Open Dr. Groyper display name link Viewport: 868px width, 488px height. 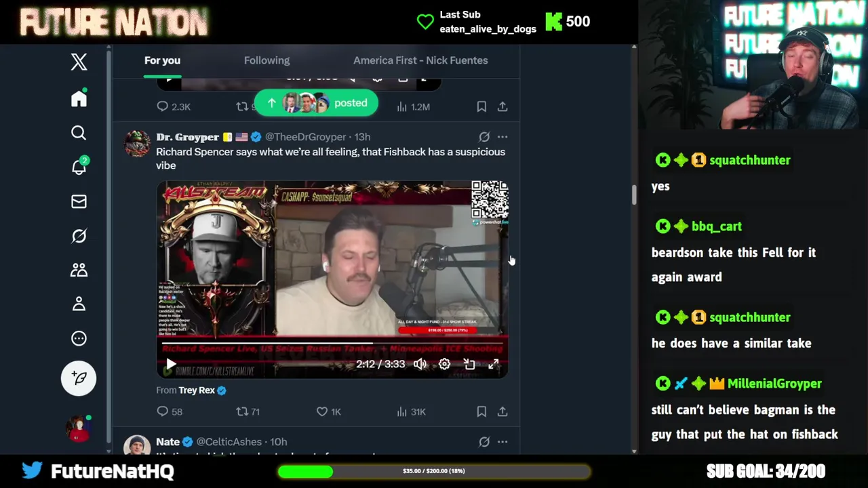point(187,137)
